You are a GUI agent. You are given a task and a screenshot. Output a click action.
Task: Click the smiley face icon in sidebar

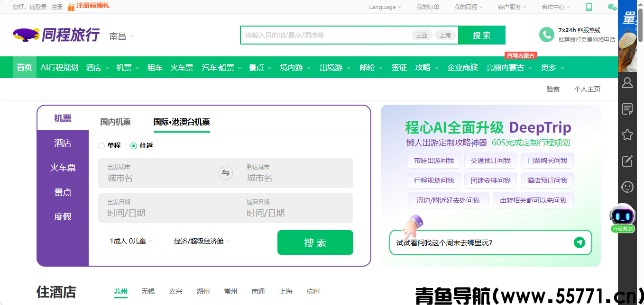click(627, 187)
